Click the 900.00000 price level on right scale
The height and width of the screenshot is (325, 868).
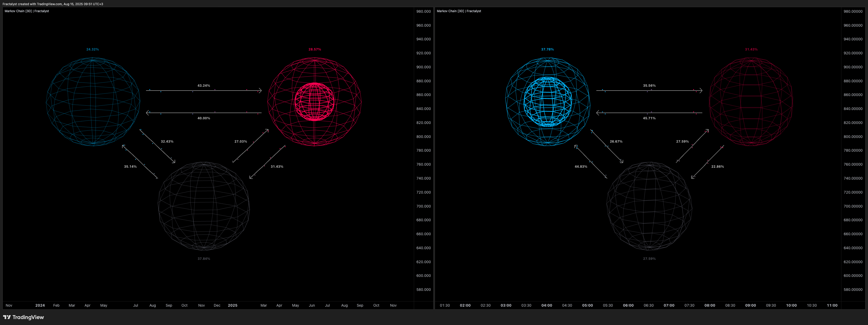tap(853, 67)
